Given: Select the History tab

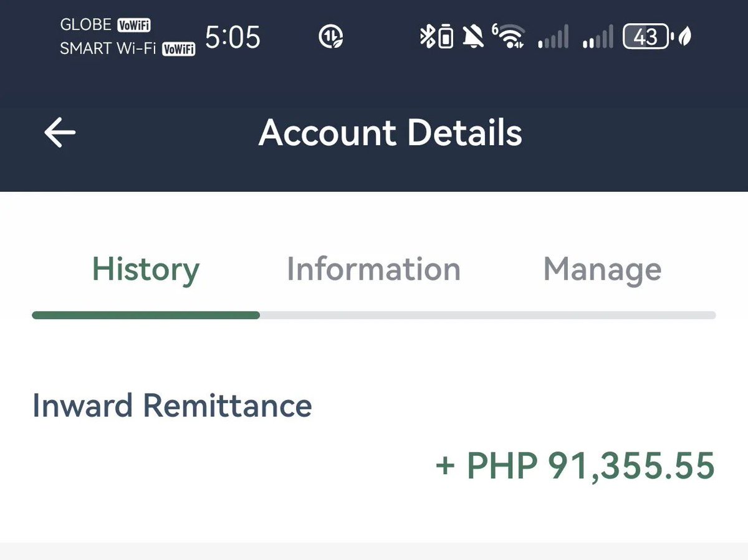Looking at the screenshot, I should point(146,270).
